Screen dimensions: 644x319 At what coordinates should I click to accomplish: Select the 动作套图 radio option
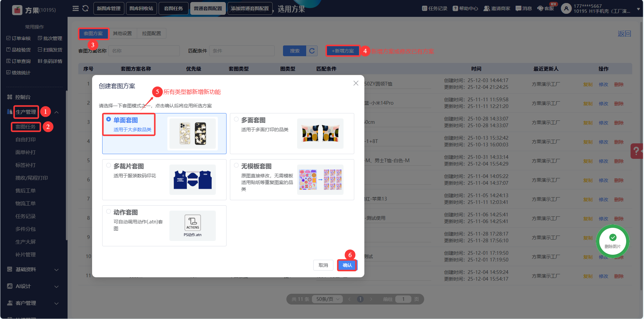click(109, 212)
